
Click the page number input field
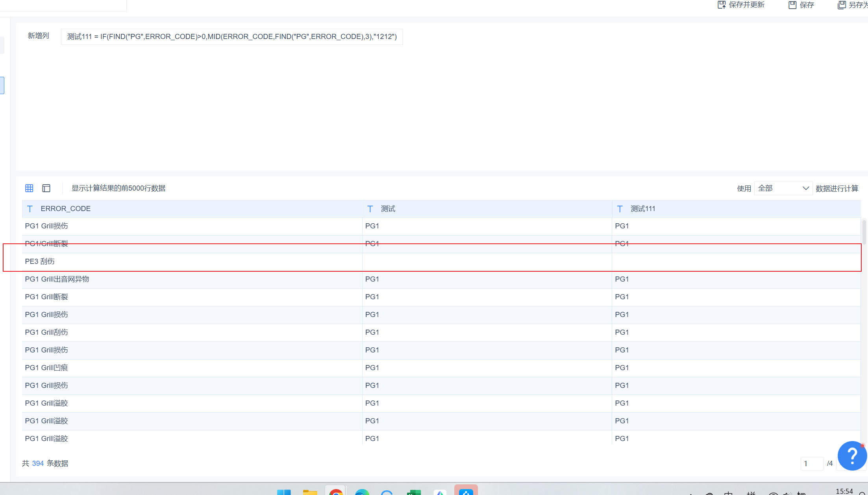pyautogui.click(x=811, y=463)
